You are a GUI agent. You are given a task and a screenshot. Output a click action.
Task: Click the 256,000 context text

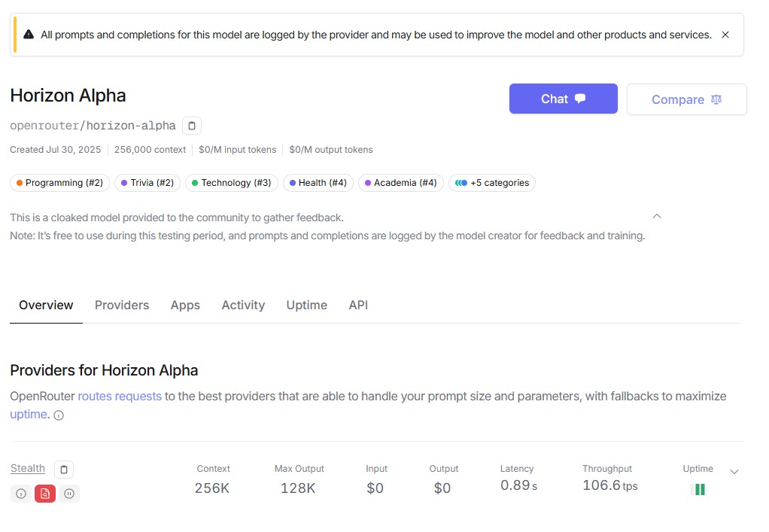(150, 150)
